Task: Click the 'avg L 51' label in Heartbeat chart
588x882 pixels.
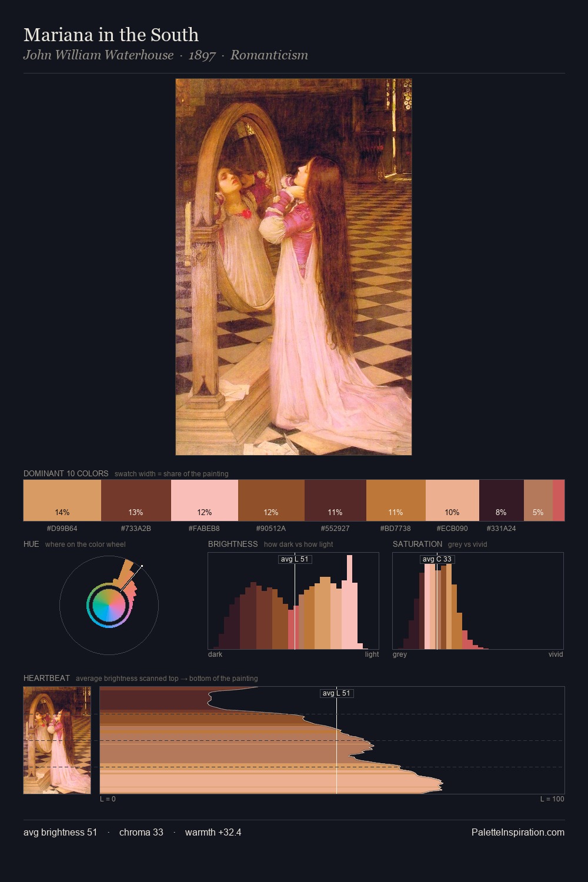Action: (336, 693)
